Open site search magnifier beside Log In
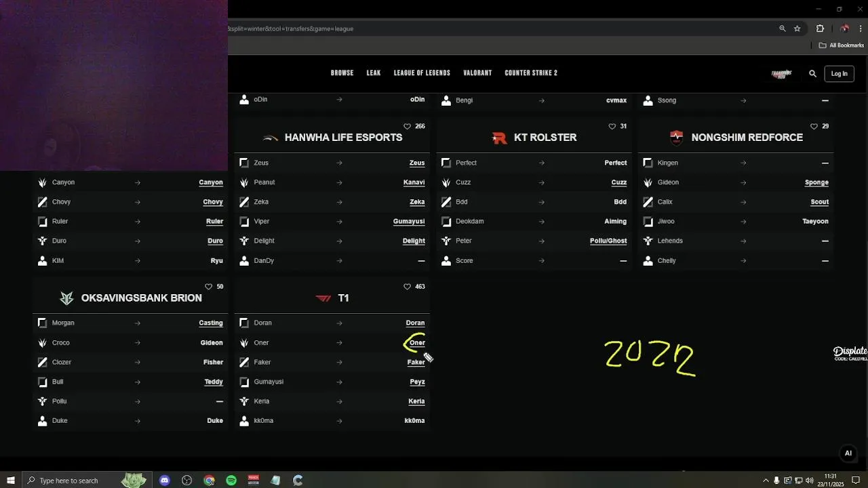Viewport: 868px width, 488px height. tap(812, 73)
